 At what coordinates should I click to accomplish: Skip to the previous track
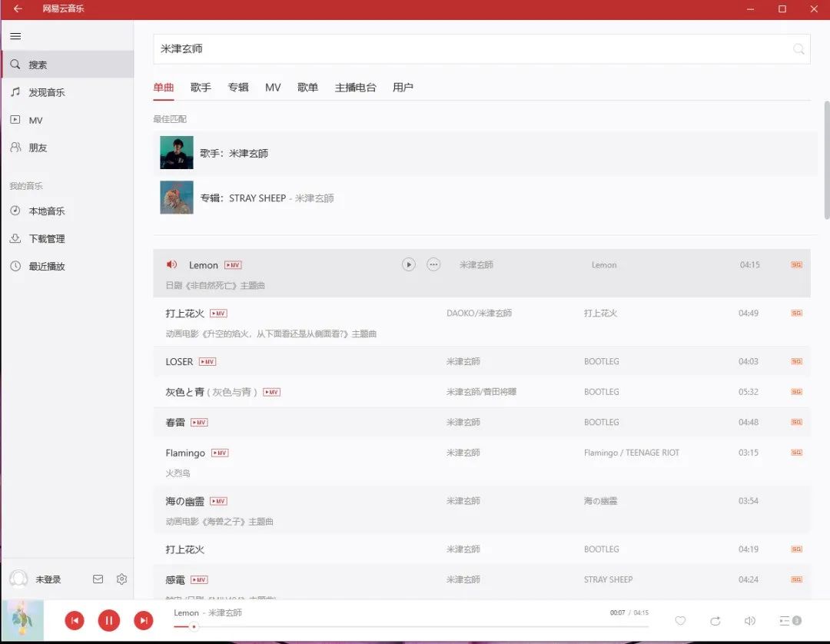75,620
